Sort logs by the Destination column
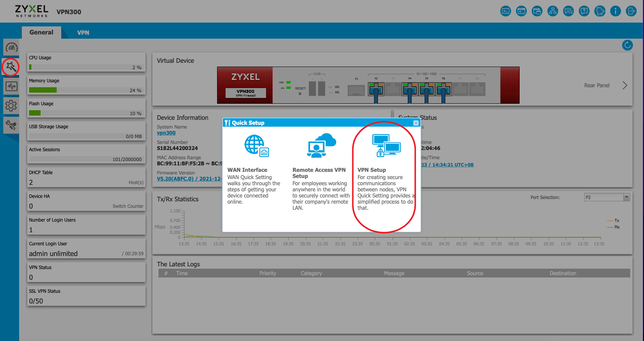 pyautogui.click(x=563, y=273)
